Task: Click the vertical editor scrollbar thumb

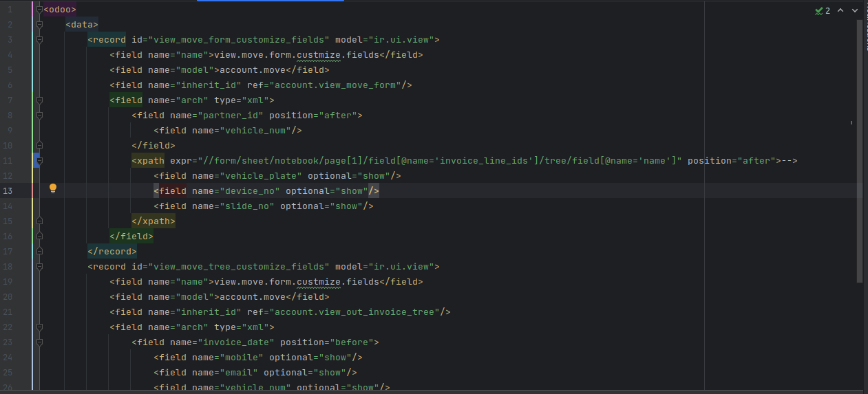Action: (860, 151)
